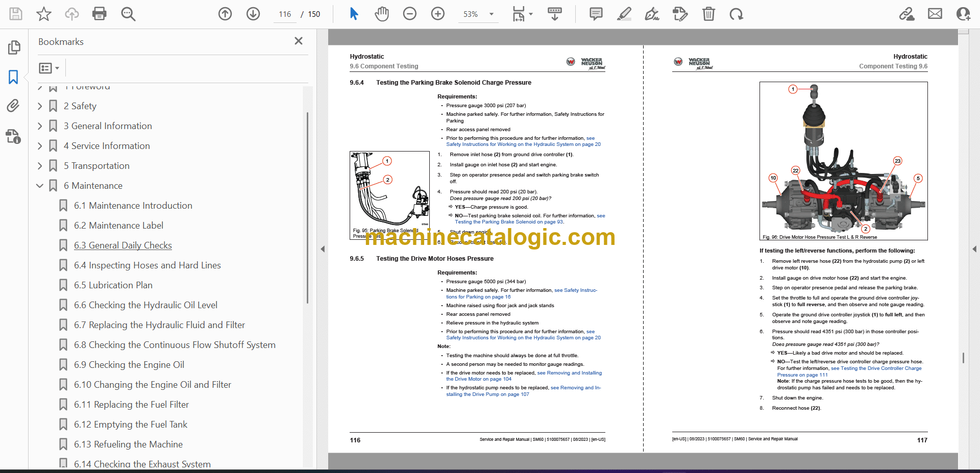Open 6.2 Maintenance Label bookmark
Screen dimensions: 980x473
click(118, 226)
